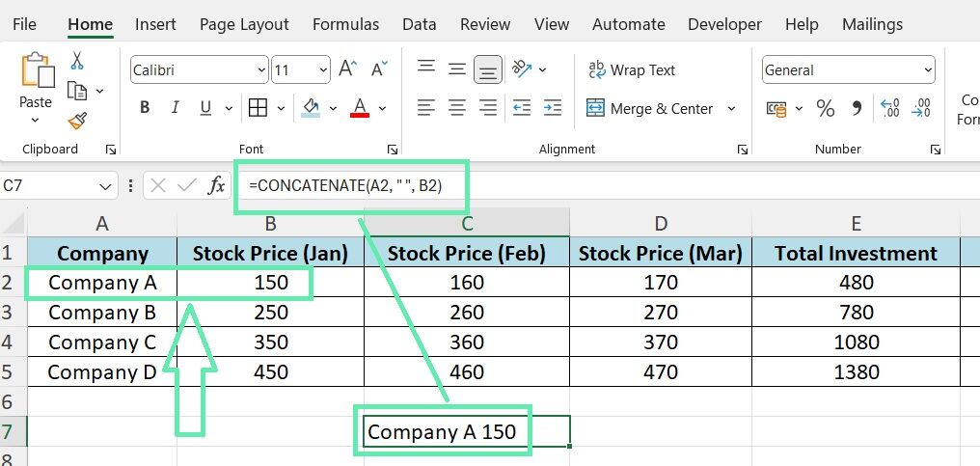980x466 pixels.
Task: Switch to the Formulas tab
Action: 345,24
